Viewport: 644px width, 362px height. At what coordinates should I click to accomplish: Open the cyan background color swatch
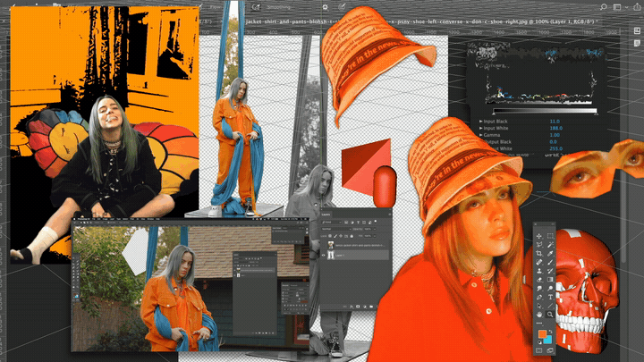[548, 341]
